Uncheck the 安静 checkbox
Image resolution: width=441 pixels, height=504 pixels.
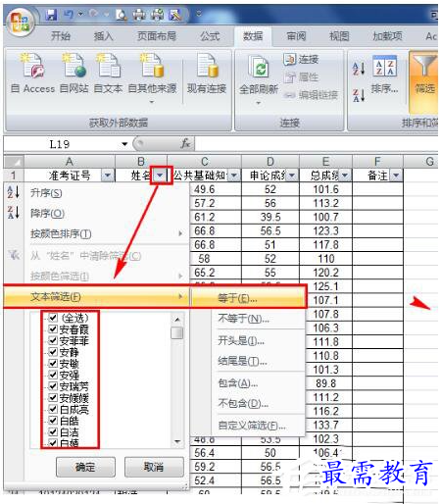pyautogui.click(x=53, y=352)
